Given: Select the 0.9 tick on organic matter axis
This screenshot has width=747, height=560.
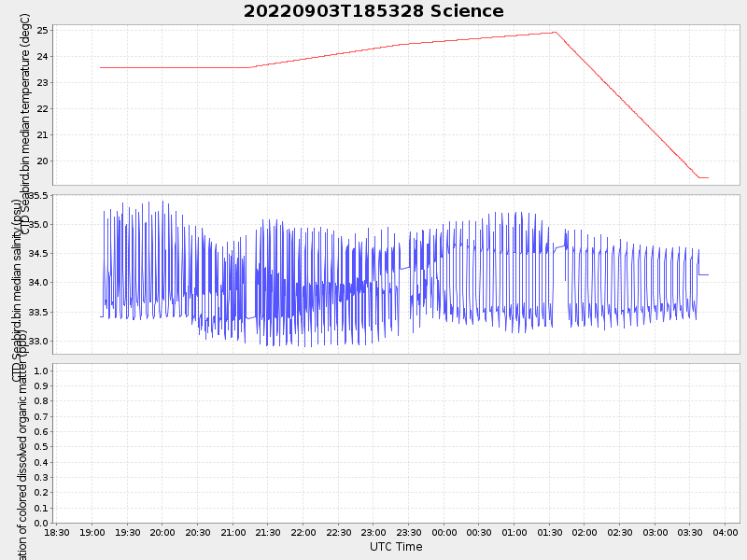Looking at the screenshot, I should click(x=41, y=386).
